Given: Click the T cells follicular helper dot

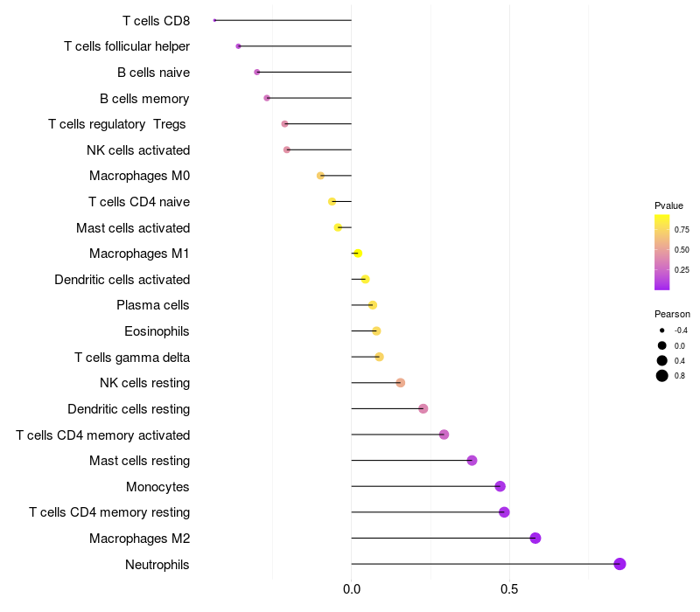Looking at the screenshot, I should click(238, 46).
